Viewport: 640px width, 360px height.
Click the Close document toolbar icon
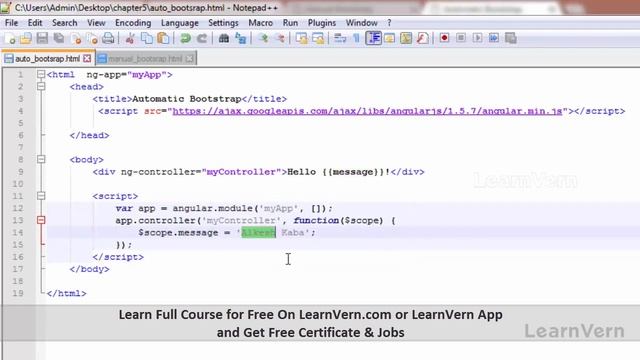tap(76, 38)
